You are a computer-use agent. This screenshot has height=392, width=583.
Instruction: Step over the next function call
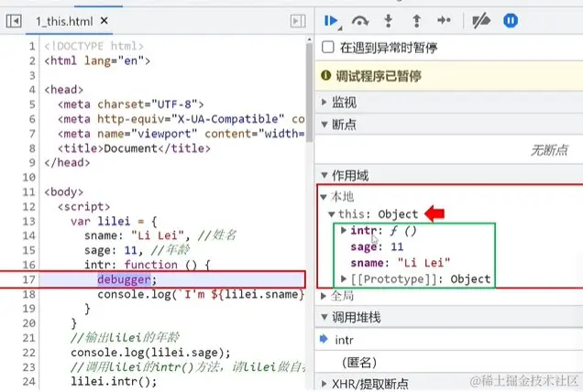pos(360,21)
